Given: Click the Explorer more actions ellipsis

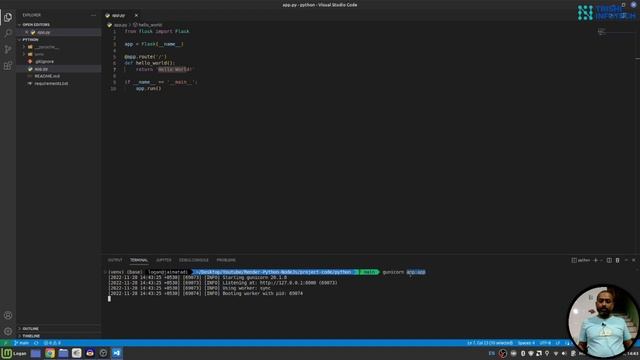Looking at the screenshot, I should click(x=93, y=15).
